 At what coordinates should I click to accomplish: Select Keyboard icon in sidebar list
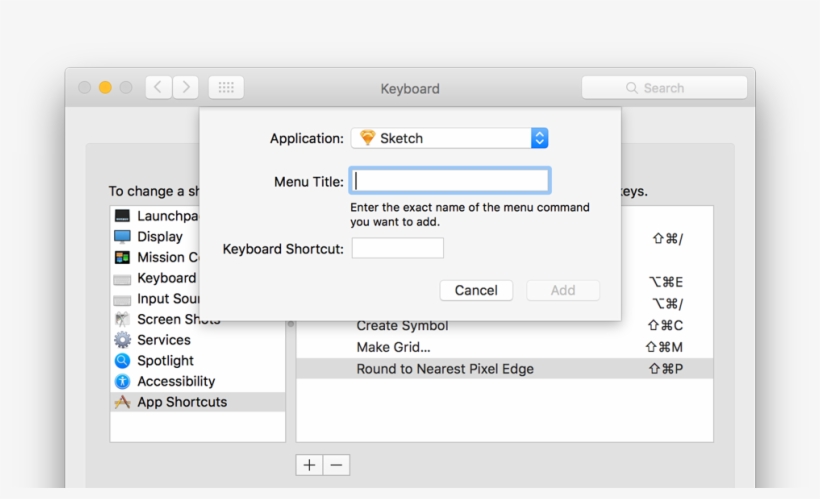click(x=122, y=280)
